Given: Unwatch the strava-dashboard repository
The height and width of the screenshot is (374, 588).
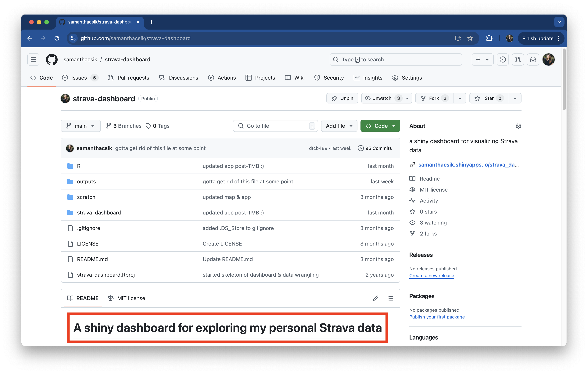Looking at the screenshot, I should (x=382, y=98).
